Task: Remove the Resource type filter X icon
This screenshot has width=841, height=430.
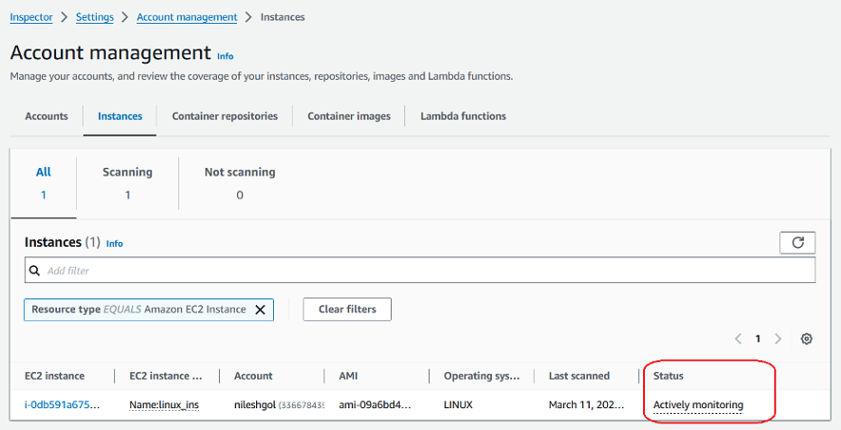Action: click(260, 310)
